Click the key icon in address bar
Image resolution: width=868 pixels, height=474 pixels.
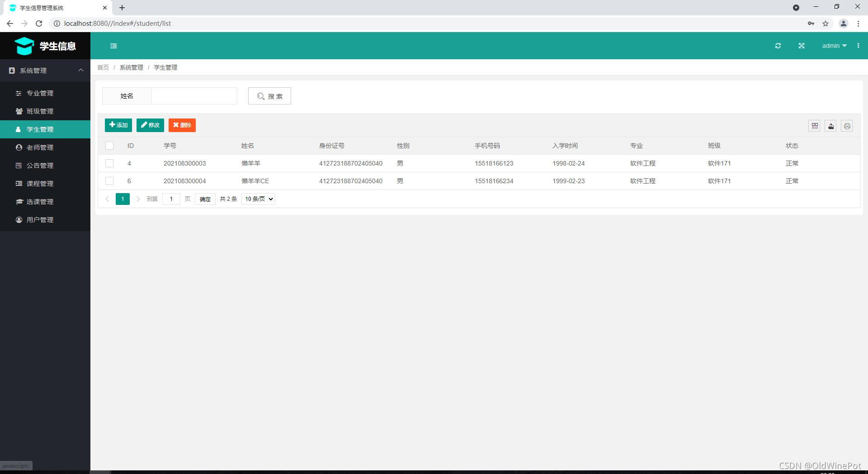(811, 24)
